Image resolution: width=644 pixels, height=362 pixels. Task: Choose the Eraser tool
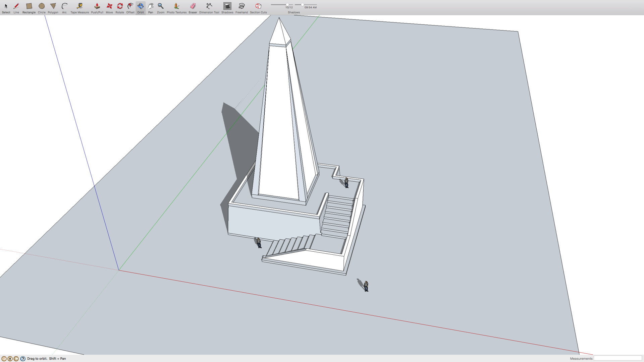pyautogui.click(x=193, y=6)
